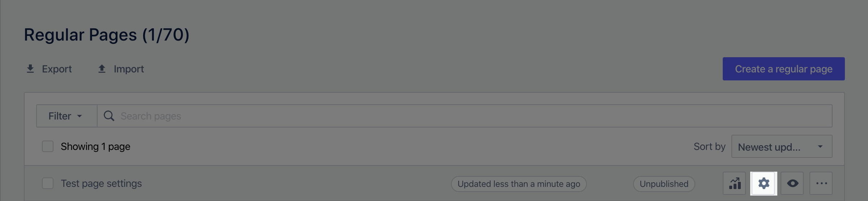The width and height of the screenshot is (868, 201).
Task: Click the Sort by label
Action: (x=709, y=146)
